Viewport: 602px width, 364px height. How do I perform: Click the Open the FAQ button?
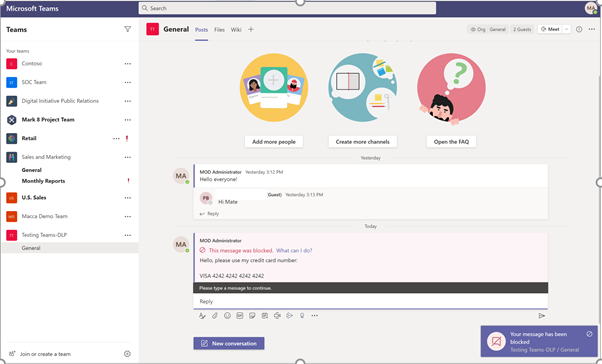point(452,142)
